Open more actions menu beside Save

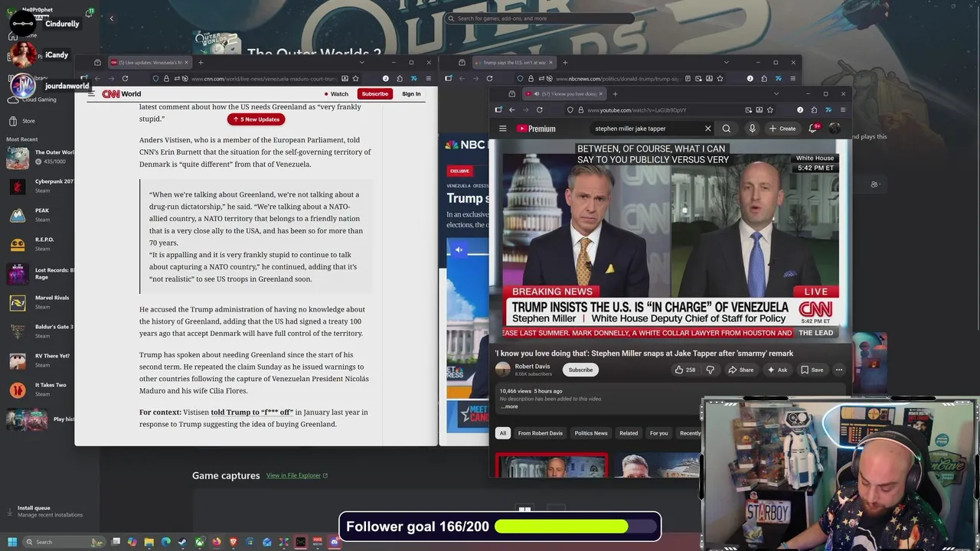(839, 370)
